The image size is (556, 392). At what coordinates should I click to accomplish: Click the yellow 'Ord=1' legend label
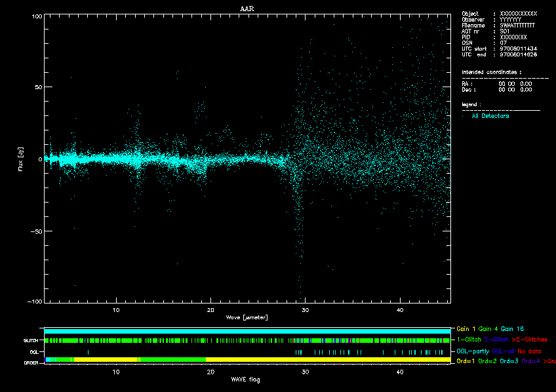465,361
